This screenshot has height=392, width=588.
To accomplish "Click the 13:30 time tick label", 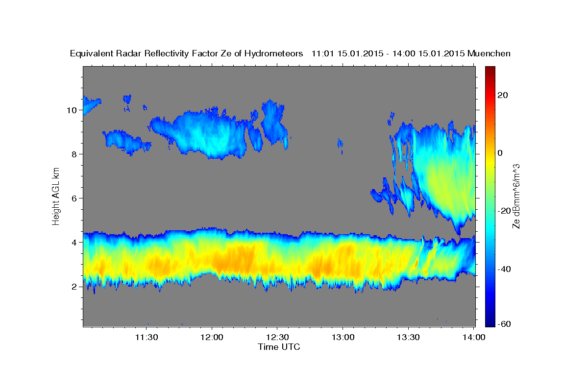I will (x=408, y=337).
